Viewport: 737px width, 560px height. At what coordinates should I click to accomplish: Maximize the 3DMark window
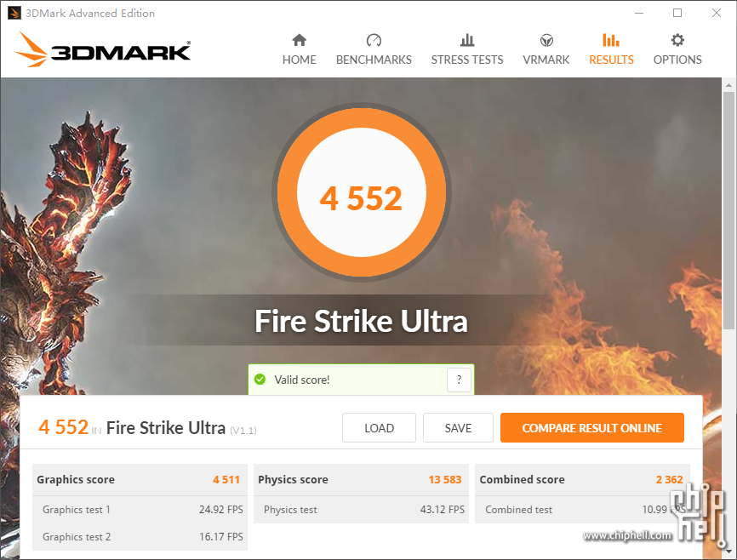point(677,13)
